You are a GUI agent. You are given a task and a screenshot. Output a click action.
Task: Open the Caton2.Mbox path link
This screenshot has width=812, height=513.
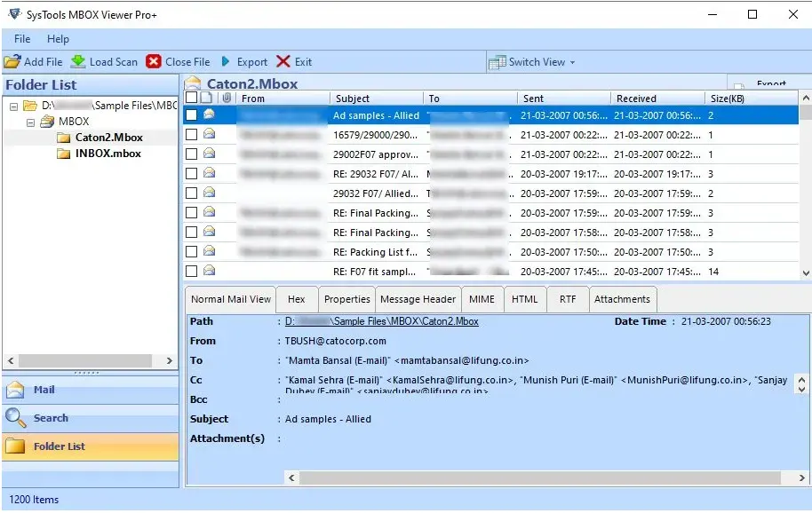(x=382, y=321)
